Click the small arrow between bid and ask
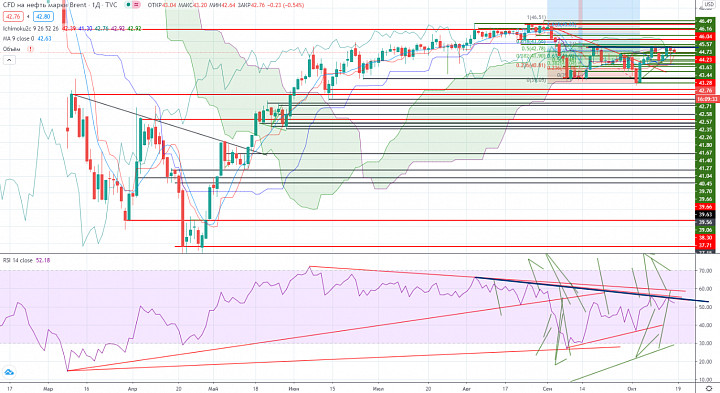This screenshot has width=720, height=393. click(28, 17)
